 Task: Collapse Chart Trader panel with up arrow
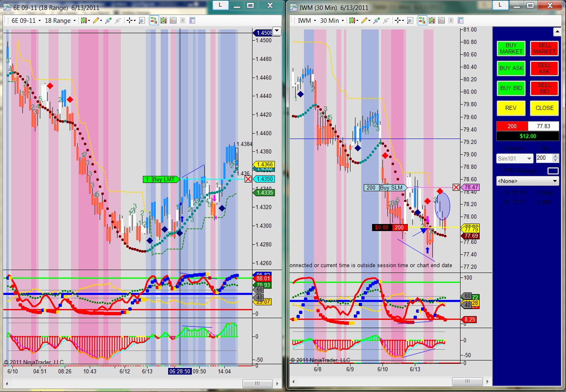click(x=557, y=32)
